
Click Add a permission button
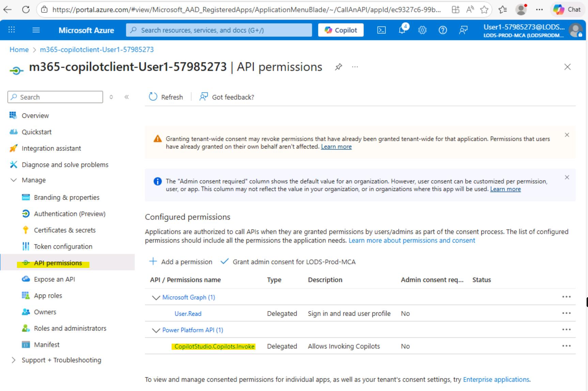pyautogui.click(x=181, y=262)
